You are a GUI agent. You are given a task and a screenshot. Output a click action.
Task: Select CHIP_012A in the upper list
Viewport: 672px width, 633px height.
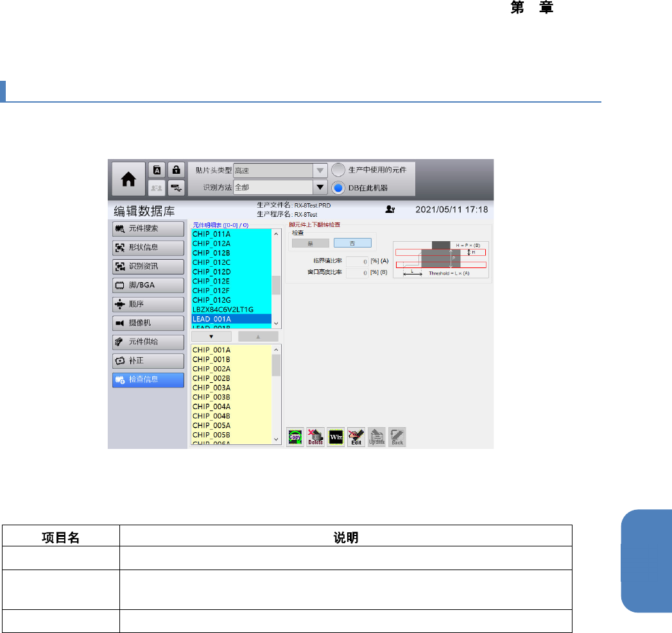pyautogui.click(x=232, y=244)
